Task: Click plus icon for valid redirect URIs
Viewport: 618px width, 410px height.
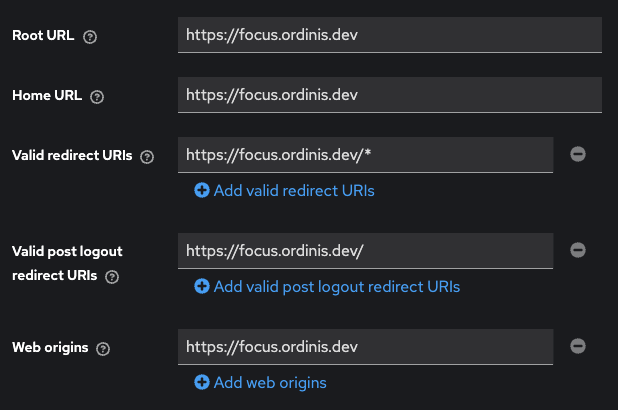Action: tap(202, 190)
